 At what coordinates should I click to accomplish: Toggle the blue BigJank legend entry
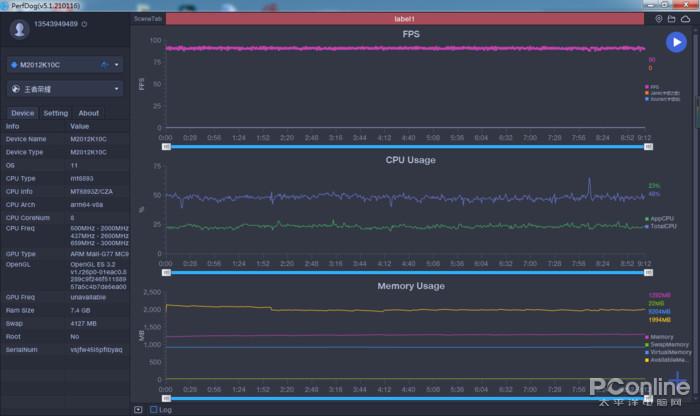(662, 99)
